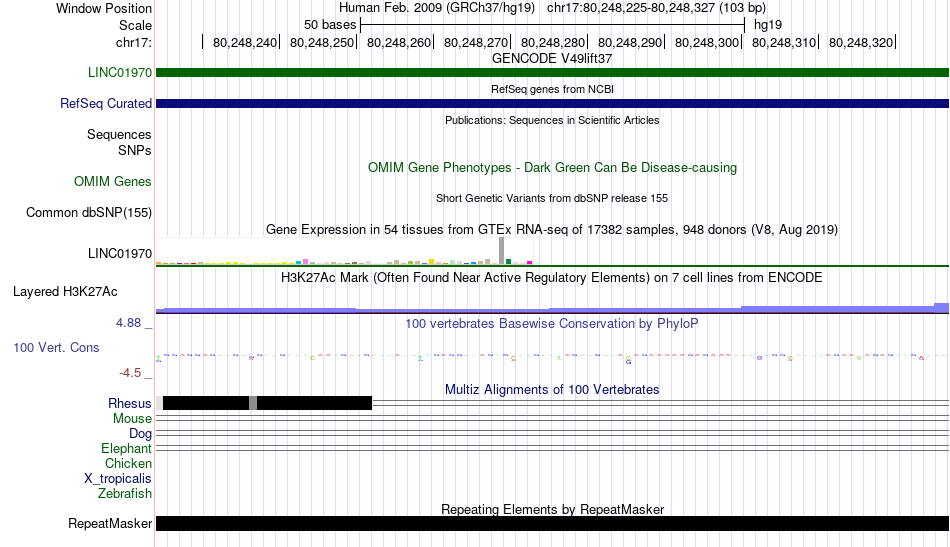Click the Human Feb. 2009 (GRCh37/hg19) text

(x=437, y=8)
